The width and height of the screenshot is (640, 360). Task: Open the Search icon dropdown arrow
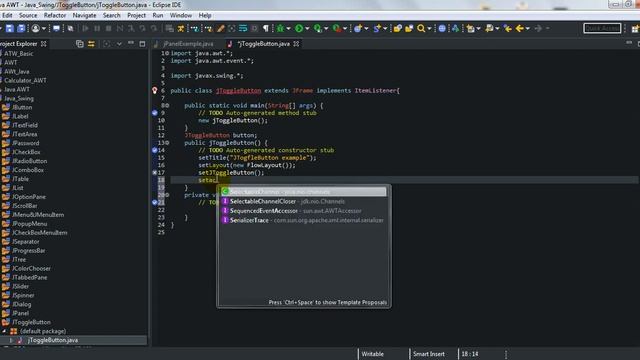(429, 29)
